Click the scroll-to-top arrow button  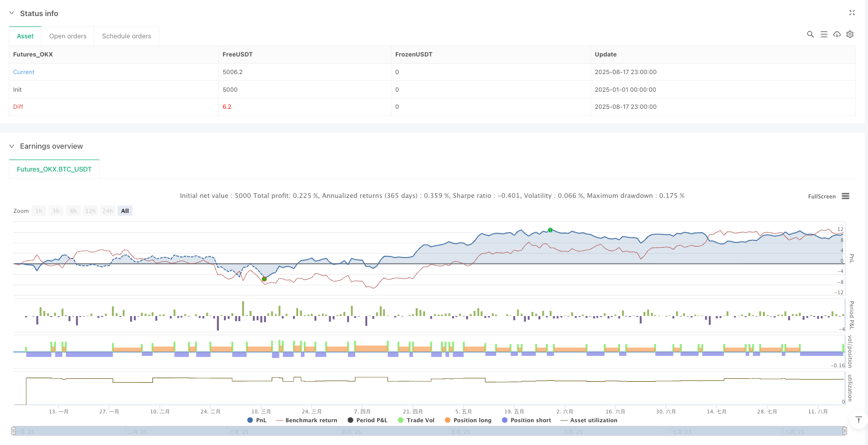(858, 420)
